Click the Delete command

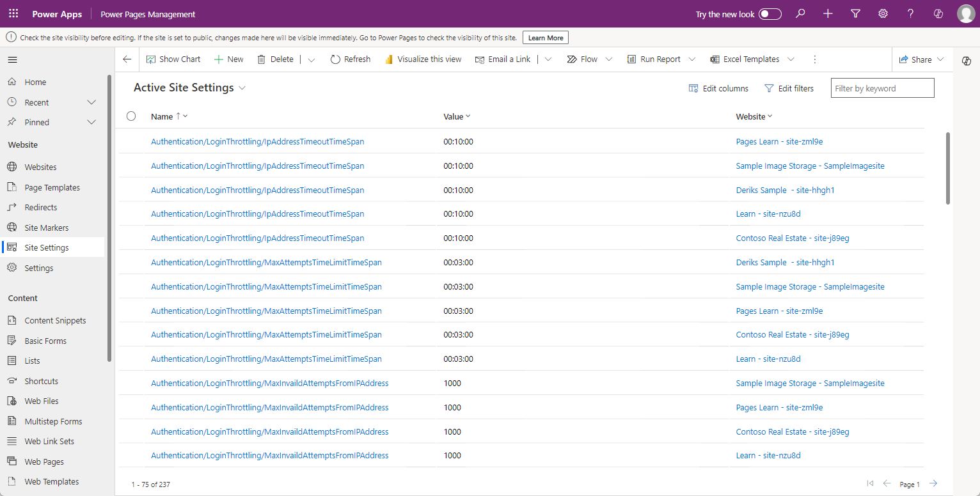coord(276,59)
